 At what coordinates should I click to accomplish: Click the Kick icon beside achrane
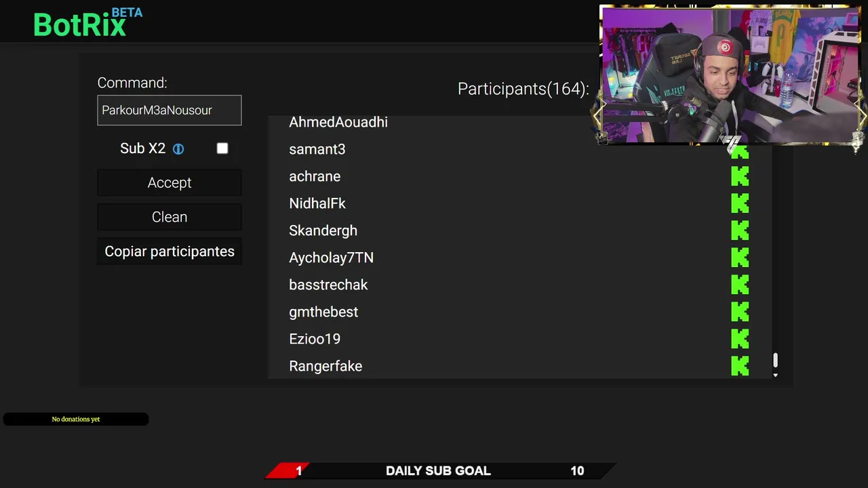(x=740, y=176)
